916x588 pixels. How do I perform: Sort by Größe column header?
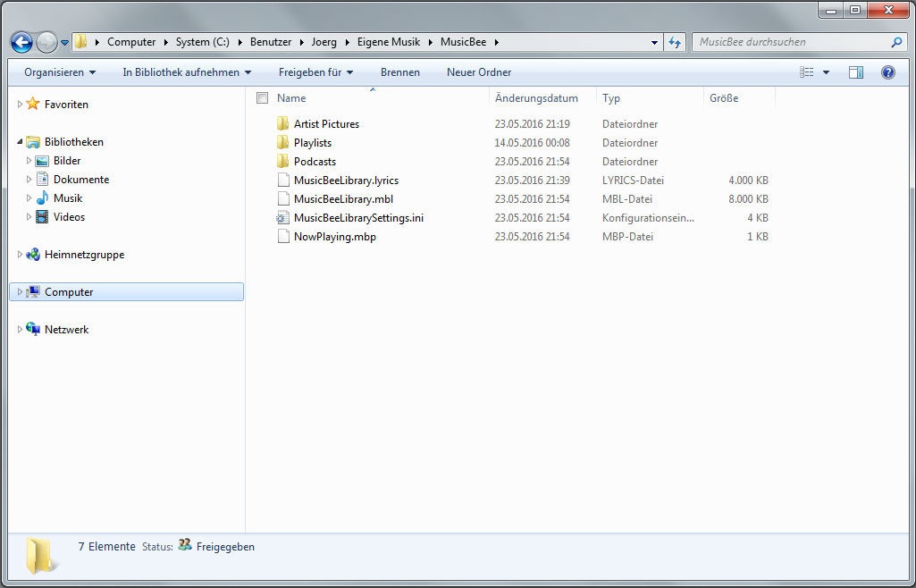click(x=724, y=98)
